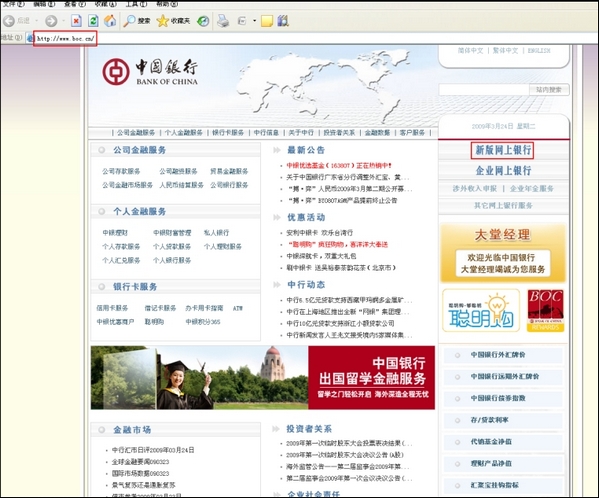Viewport: 599px width, 498px height.
Task: Open 新版网上银行 link
Action: click(503, 150)
